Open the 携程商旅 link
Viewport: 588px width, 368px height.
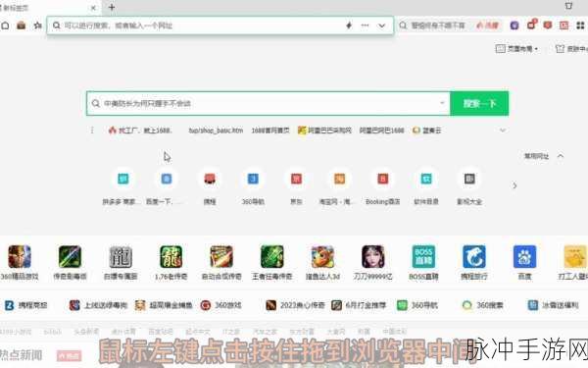tap(25, 305)
